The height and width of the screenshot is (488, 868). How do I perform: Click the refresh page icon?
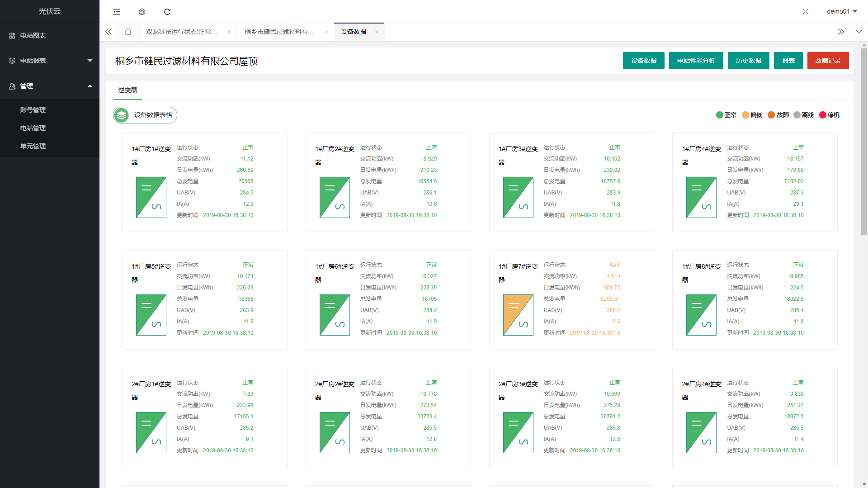(x=167, y=12)
